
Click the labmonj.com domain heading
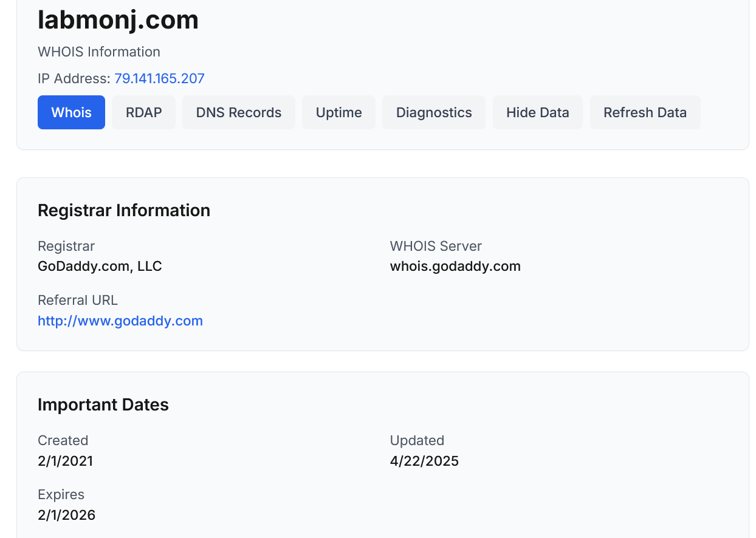118,20
